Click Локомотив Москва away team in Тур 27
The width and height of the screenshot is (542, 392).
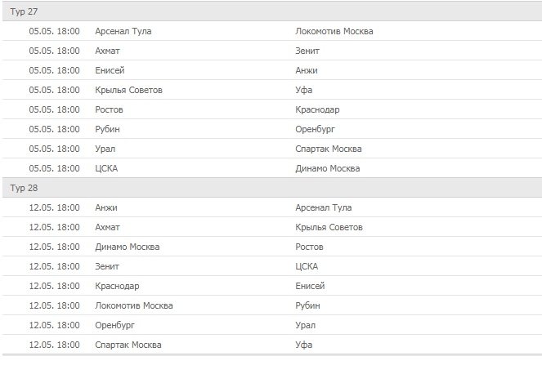pos(334,31)
